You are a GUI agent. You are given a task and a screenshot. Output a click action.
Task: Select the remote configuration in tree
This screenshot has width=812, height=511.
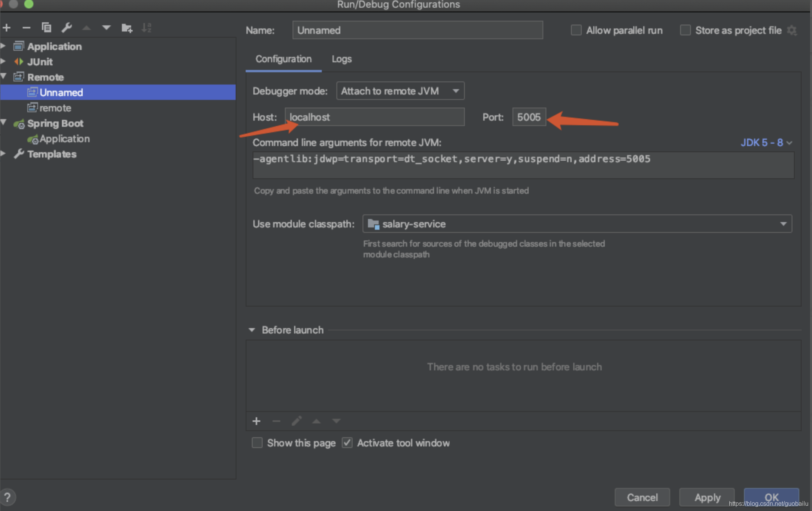[55, 108]
